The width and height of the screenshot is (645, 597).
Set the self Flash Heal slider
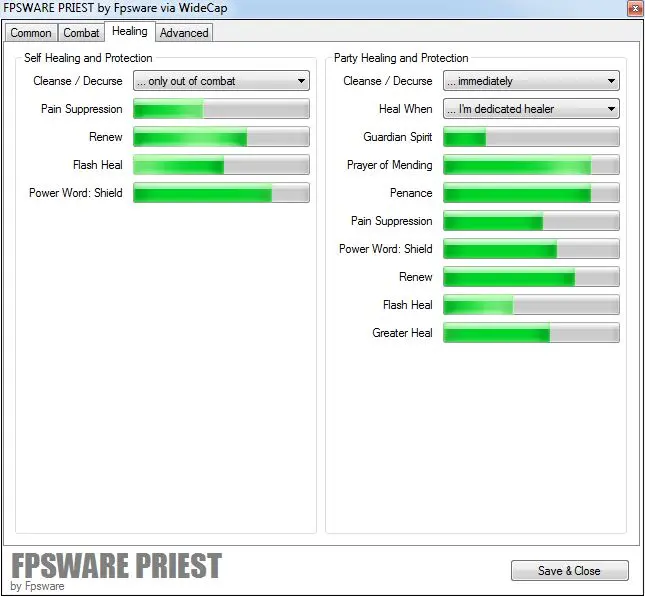tap(221, 165)
